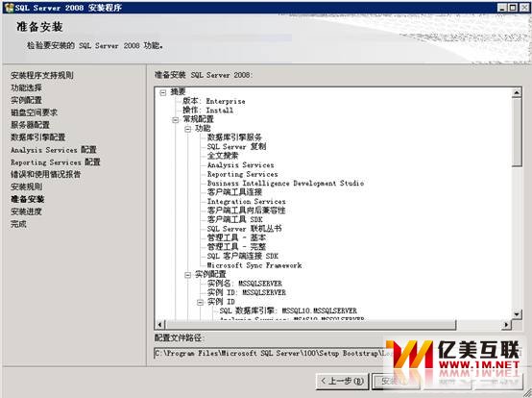Select 准备安装 step in sidebar
The width and height of the screenshot is (532, 398).
pos(28,199)
